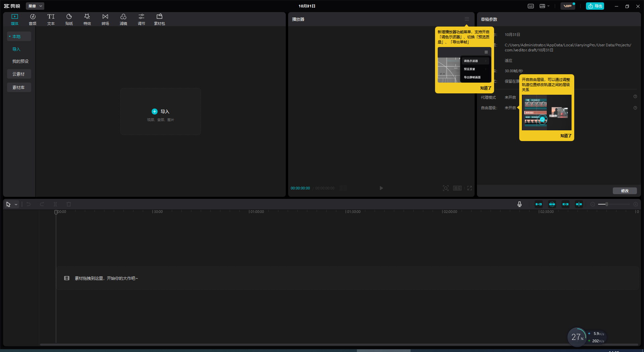This screenshot has height=352, width=644.
Task: Select 素材库 in the left sidebar
Action: pyautogui.click(x=19, y=87)
